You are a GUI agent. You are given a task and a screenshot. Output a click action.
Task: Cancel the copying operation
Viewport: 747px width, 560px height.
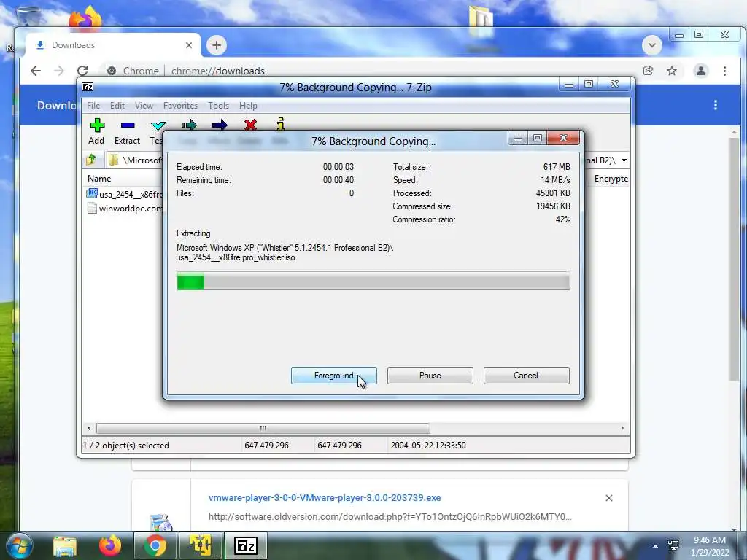[x=527, y=376]
